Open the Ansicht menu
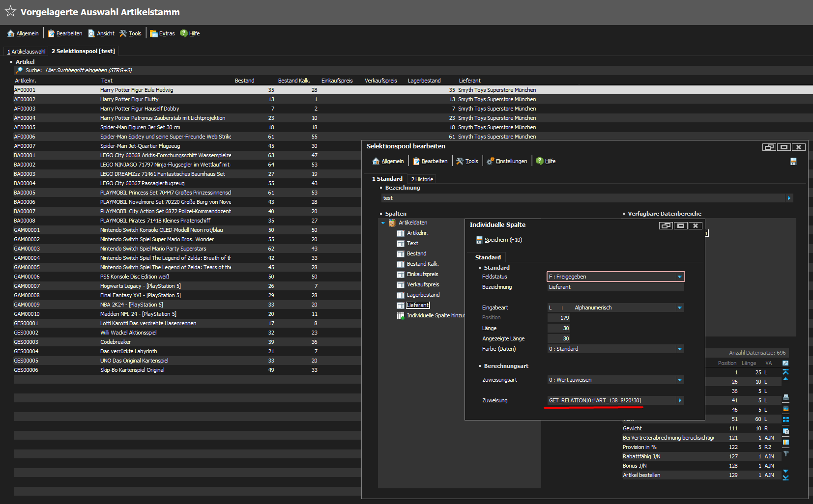Viewport: 813px width, 504px height. (101, 33)
